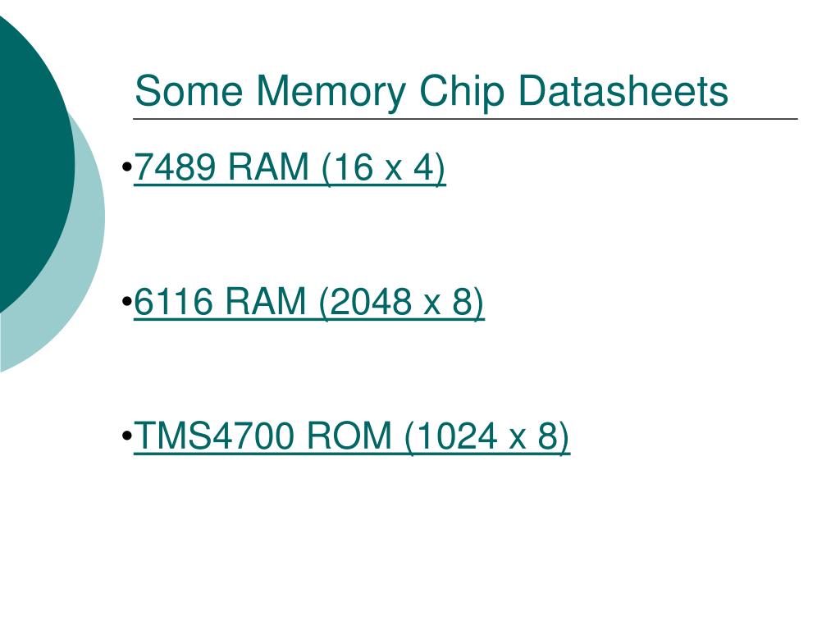Click the bullet point before TMS4700 ROM
Image resolution: width=840 pixels, height=630 pixels.
click(x=127, y=436)
